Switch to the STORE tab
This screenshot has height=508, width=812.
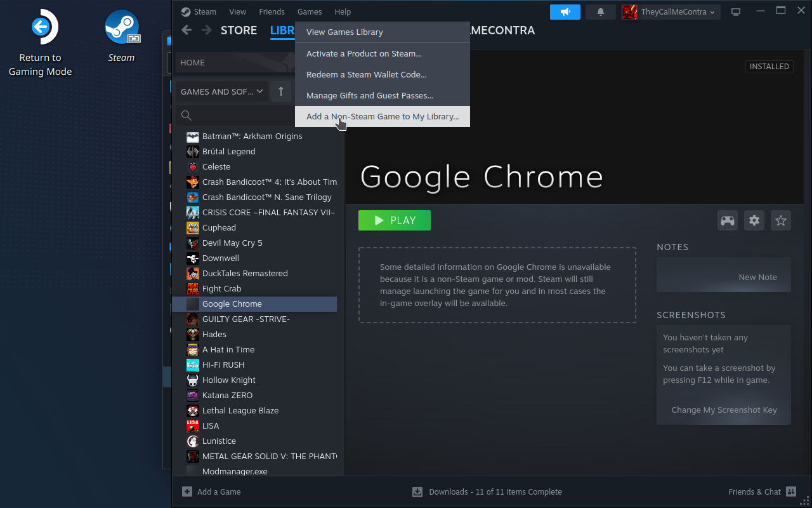(x=239, y=30)
